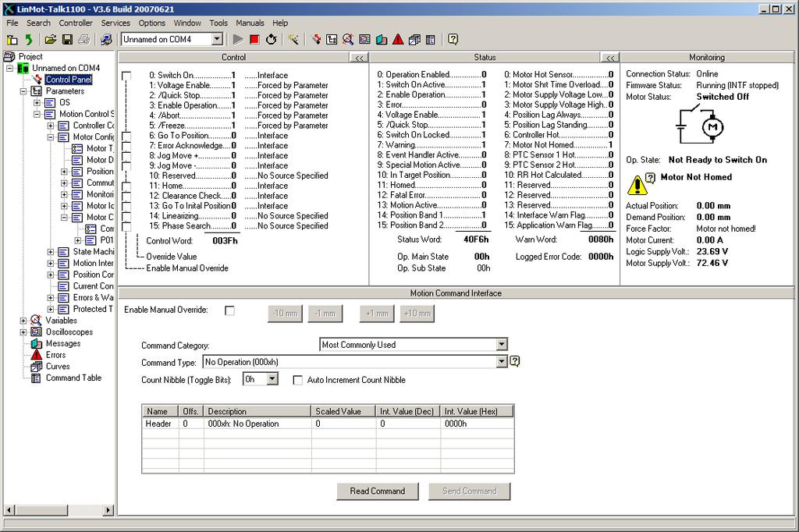
Task: Enable Manual Override checkbox in Motion Command Interface
Action: coord(230,310)
